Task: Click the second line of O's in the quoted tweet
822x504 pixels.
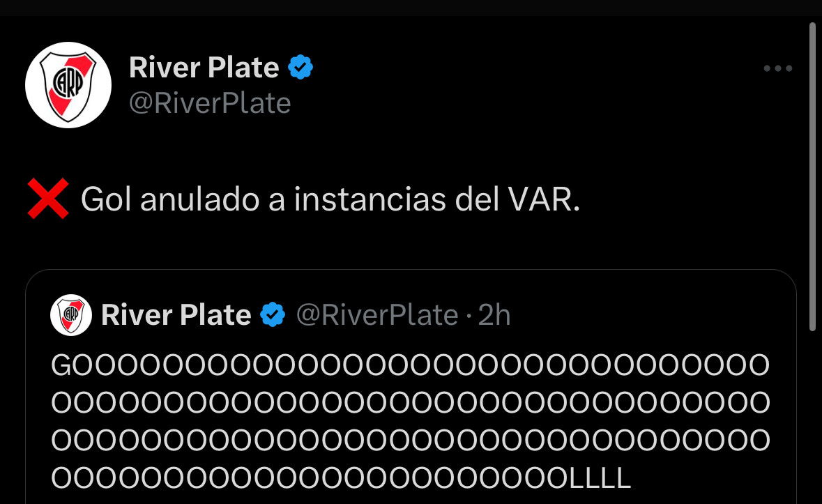Action: click(411, 402)
